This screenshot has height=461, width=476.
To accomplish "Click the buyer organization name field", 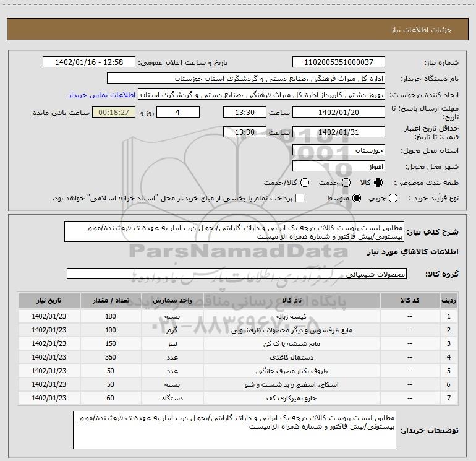I will point(246,79).
